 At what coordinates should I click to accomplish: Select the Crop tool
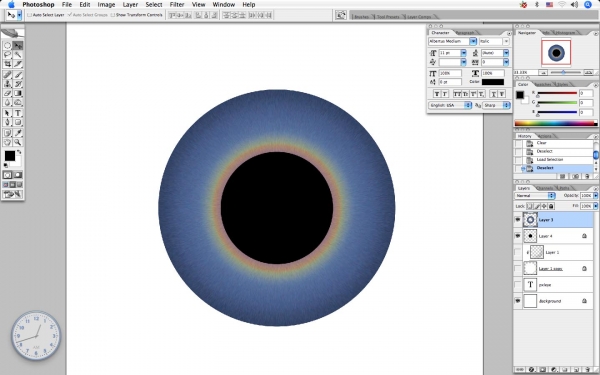click(x=7, y=64)
